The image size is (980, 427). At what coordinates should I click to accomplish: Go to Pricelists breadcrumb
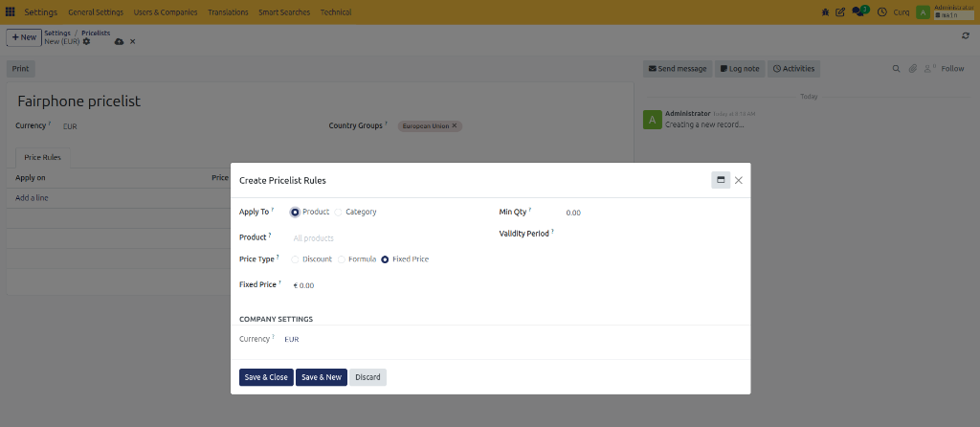pyautogui.click(x=96, y=33)
